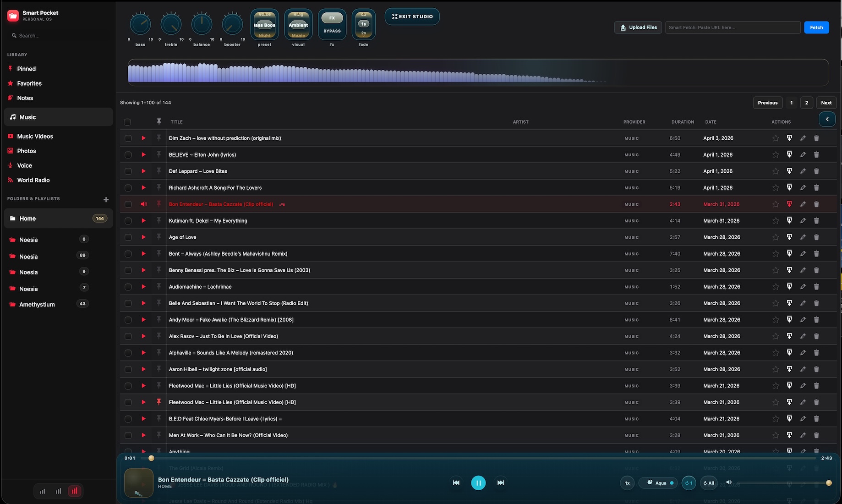Delete the Def Leppard – Love Bites track
Screen dimensions: 842x504
pos(816,171)
